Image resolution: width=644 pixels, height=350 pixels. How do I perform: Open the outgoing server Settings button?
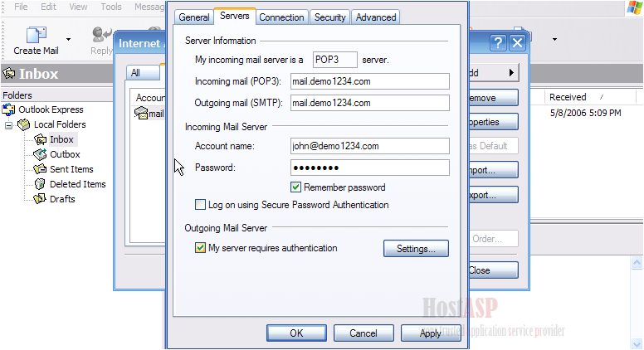(416, 249)
